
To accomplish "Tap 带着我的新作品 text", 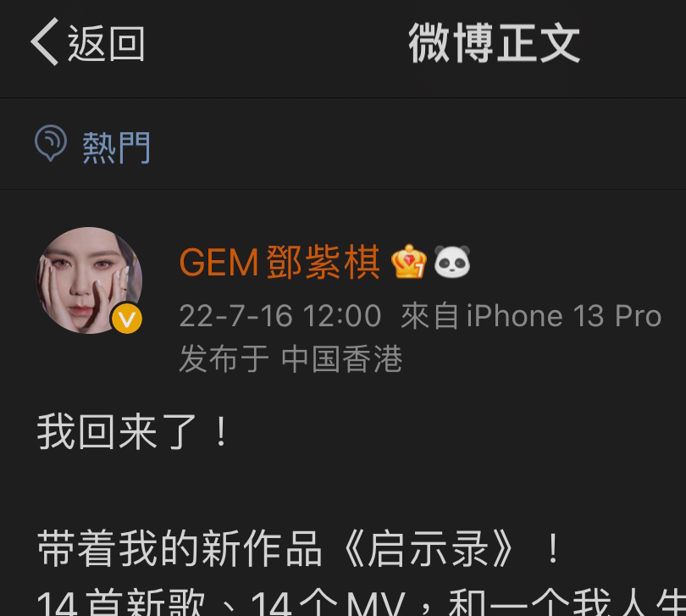I will (x=180, y=549).
